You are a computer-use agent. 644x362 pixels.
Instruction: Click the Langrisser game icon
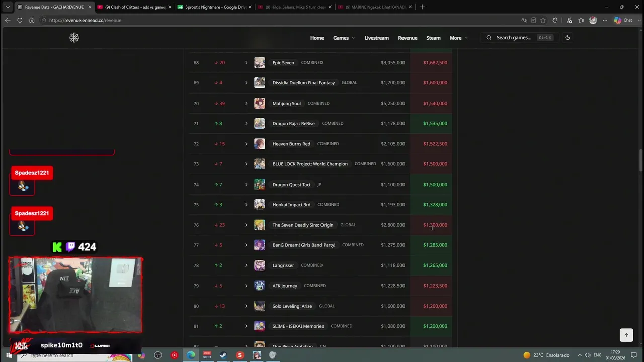click(260, 265)
